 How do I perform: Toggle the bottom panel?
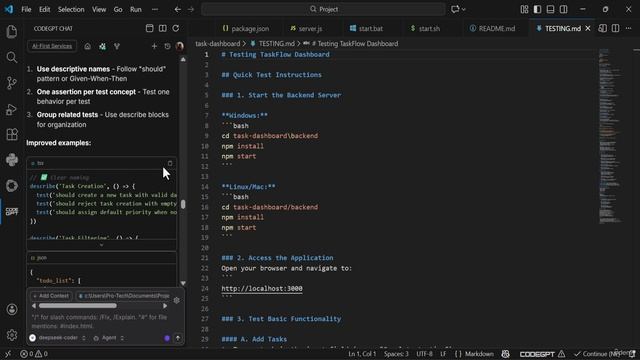[551, 9]
